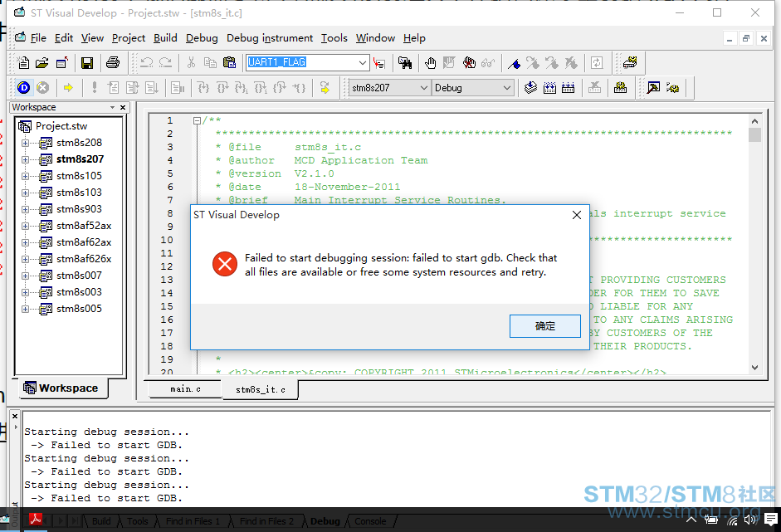The image size is (781, 532).
Task: Click the Undo arrow icon
Action: point(146,63)
